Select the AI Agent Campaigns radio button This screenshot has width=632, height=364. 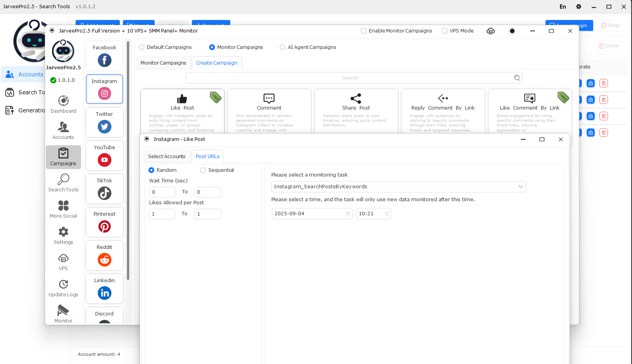coord(283,47)
